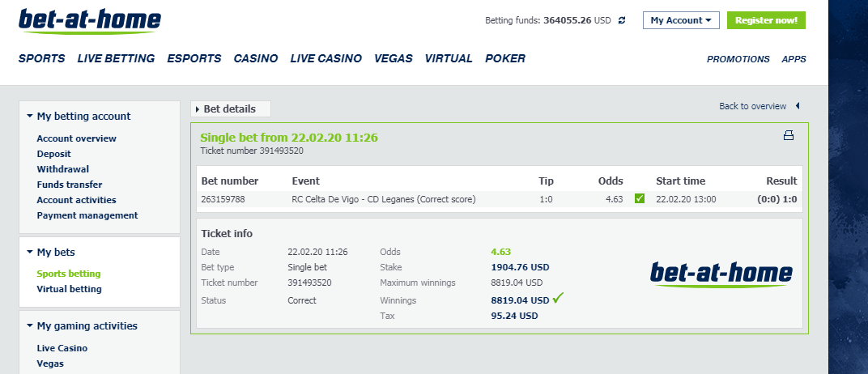Viewport: 868px width, 374px height.
Task: Open the Withdrawal link
Action: (63, 169)
